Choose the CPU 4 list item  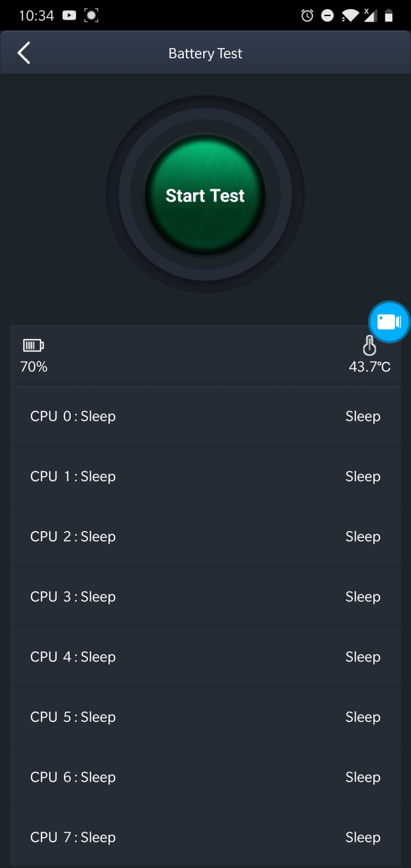[205, 657]
